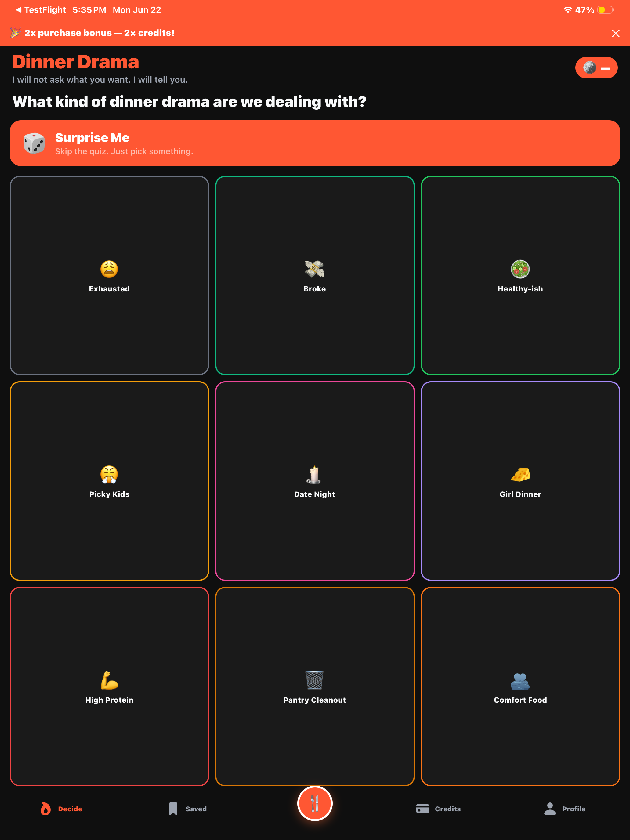
Task: Go to the Profile tab
Action: pos(565,809)
